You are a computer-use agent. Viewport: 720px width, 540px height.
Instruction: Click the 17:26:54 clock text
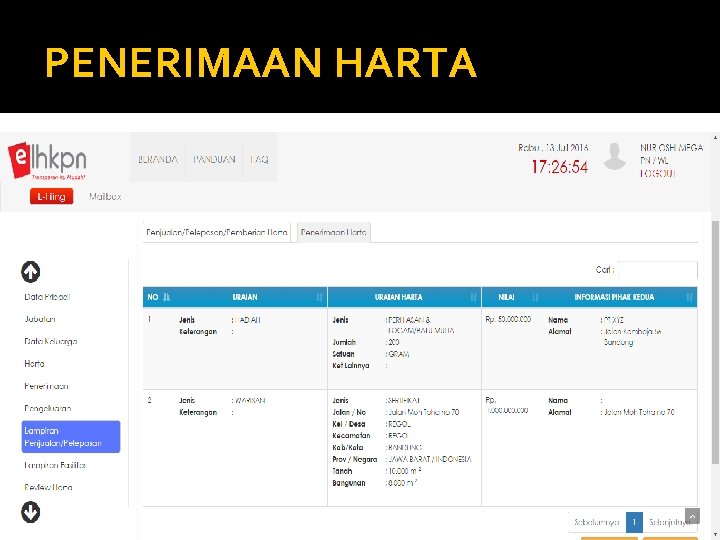tap(560, 167)
